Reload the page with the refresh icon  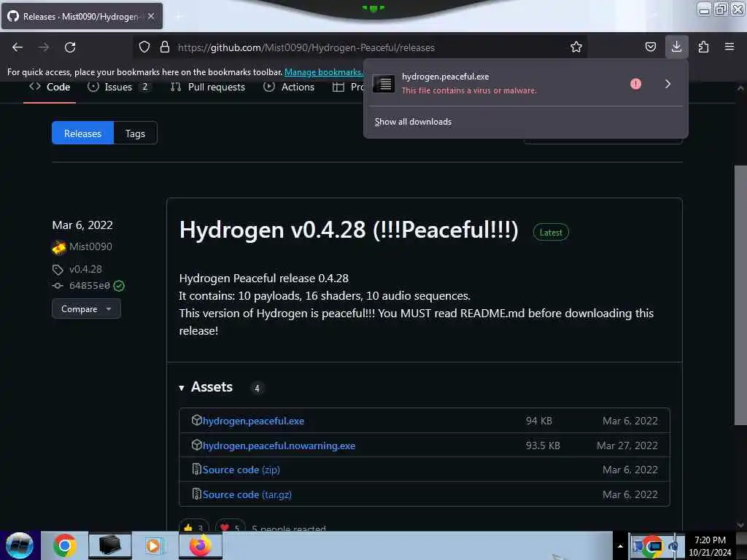70,47
